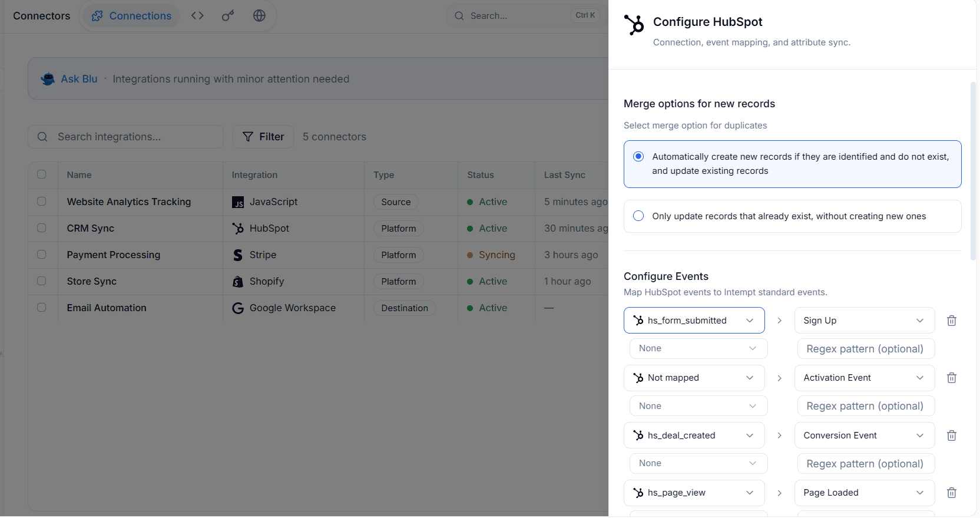Sort by the Name column header
Screen dimensions: 980x518
point(79,175)
